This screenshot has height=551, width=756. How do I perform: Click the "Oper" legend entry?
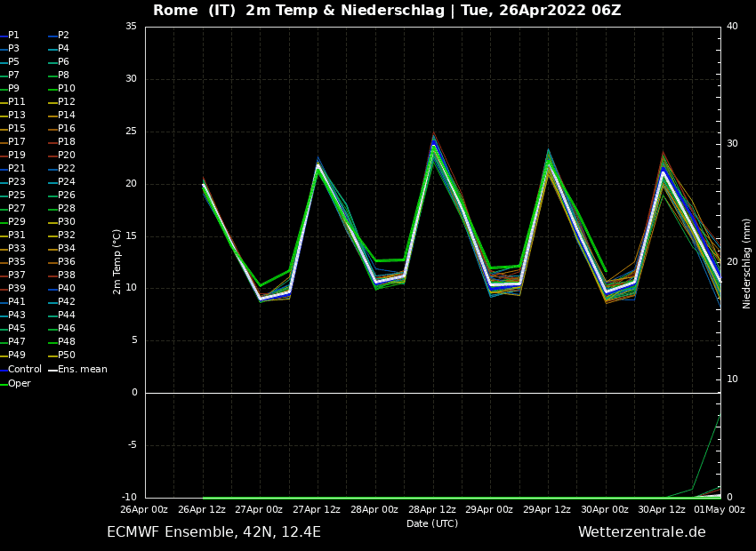(15, 383)
